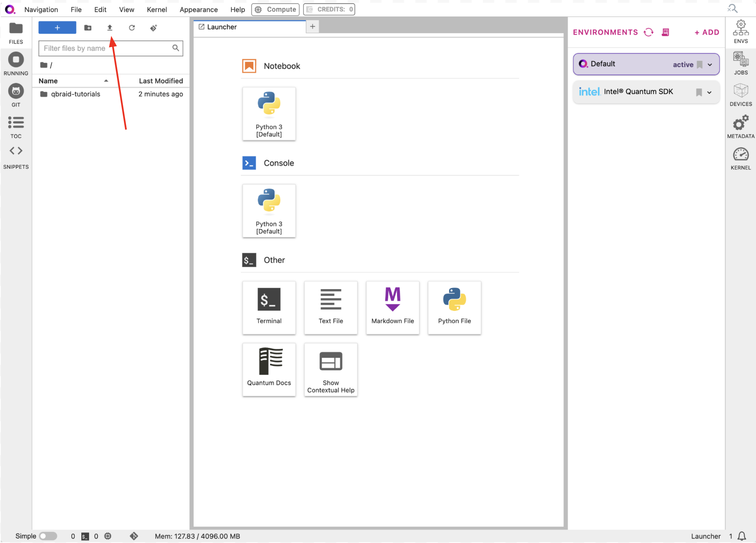Click the Credits counter button
756x543 pixels.
(x=329, y=10)
